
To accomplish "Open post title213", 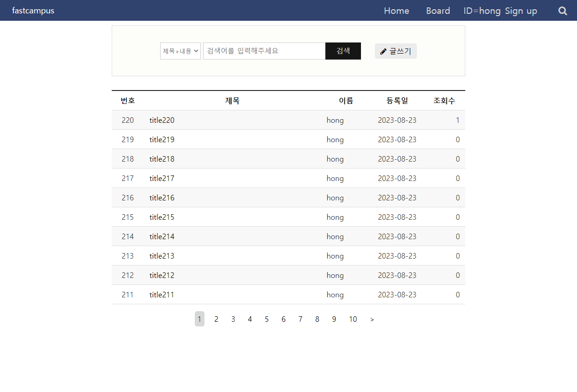I will (162, 256).
